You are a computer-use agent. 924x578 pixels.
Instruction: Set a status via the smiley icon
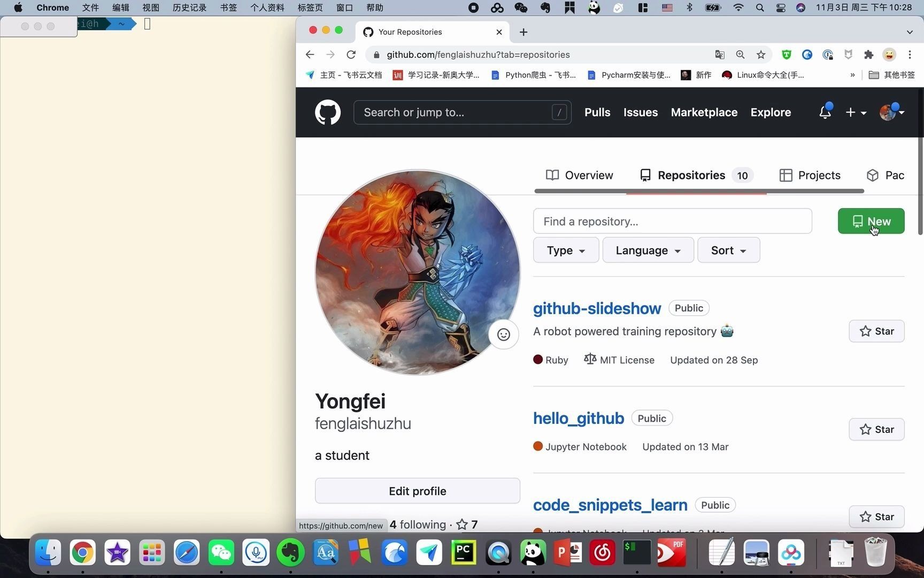tap(503, 334)
